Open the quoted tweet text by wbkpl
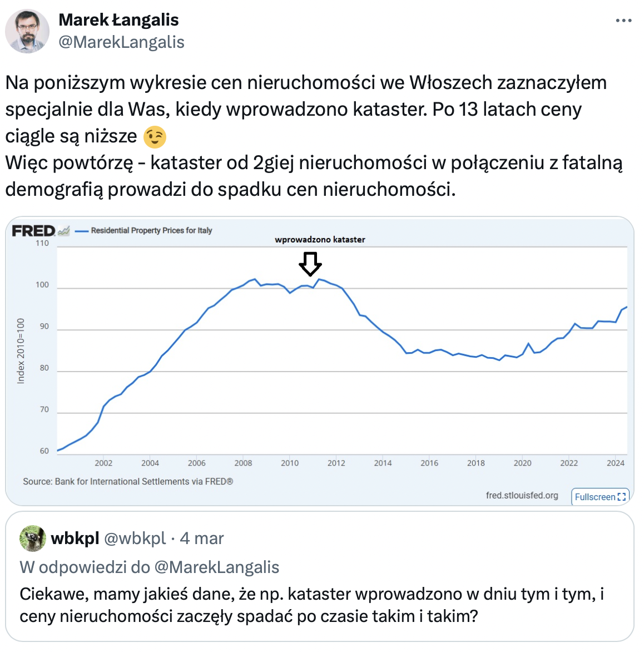644x652 pixels. click(311, 605)
